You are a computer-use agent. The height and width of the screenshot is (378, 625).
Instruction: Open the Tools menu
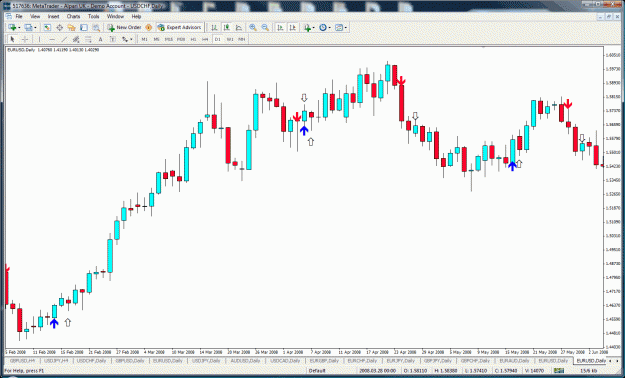94,16
